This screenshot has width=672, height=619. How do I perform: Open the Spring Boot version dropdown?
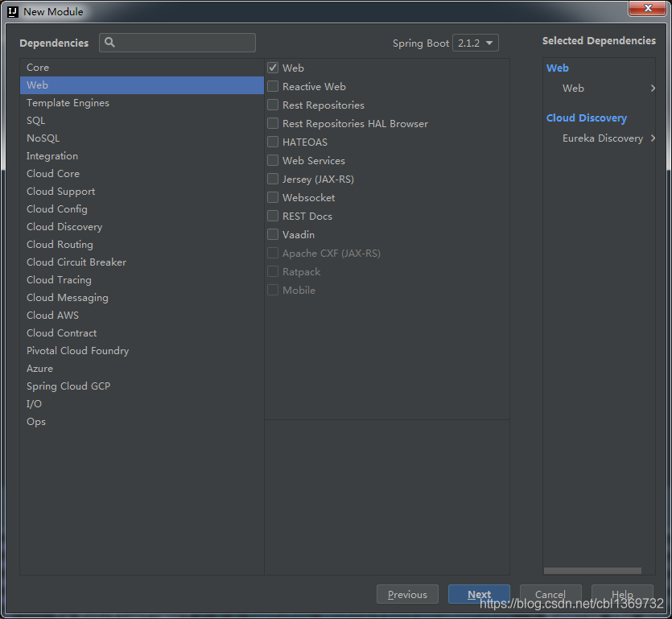pos(476,43)
